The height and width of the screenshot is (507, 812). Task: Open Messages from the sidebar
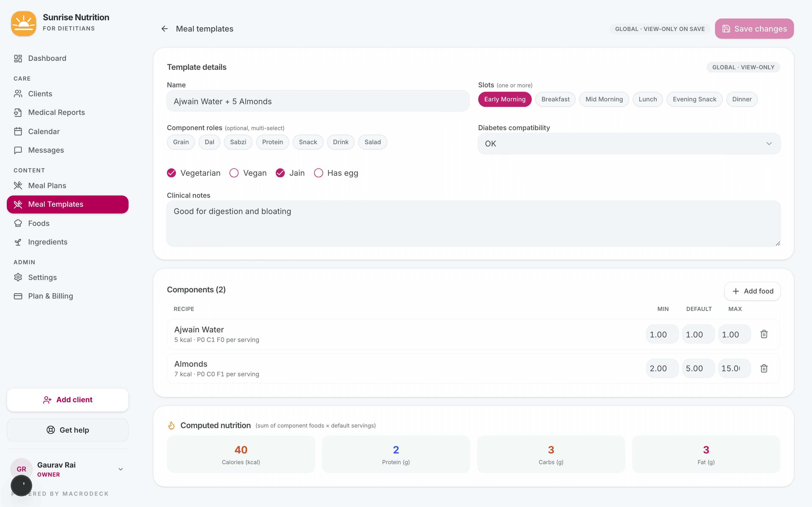point(46,150)
